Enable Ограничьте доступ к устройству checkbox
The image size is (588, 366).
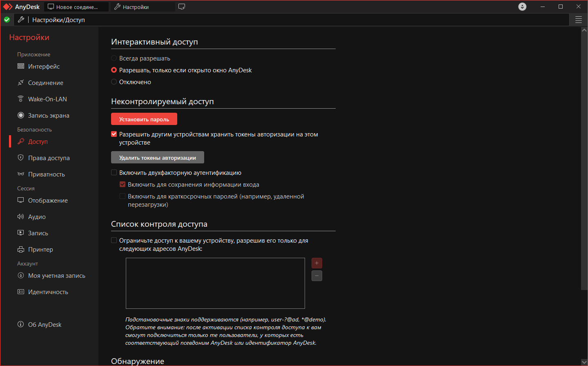114,240
